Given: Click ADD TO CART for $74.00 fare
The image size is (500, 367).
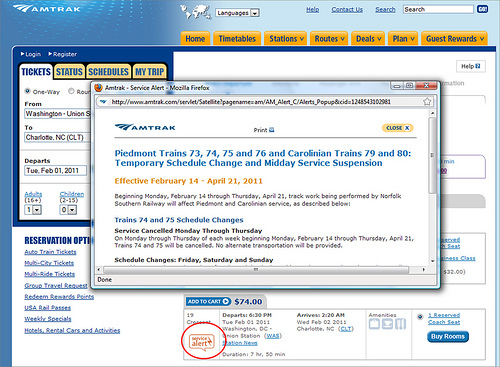Looking at the screenshot, I should (x=208, y=301).
